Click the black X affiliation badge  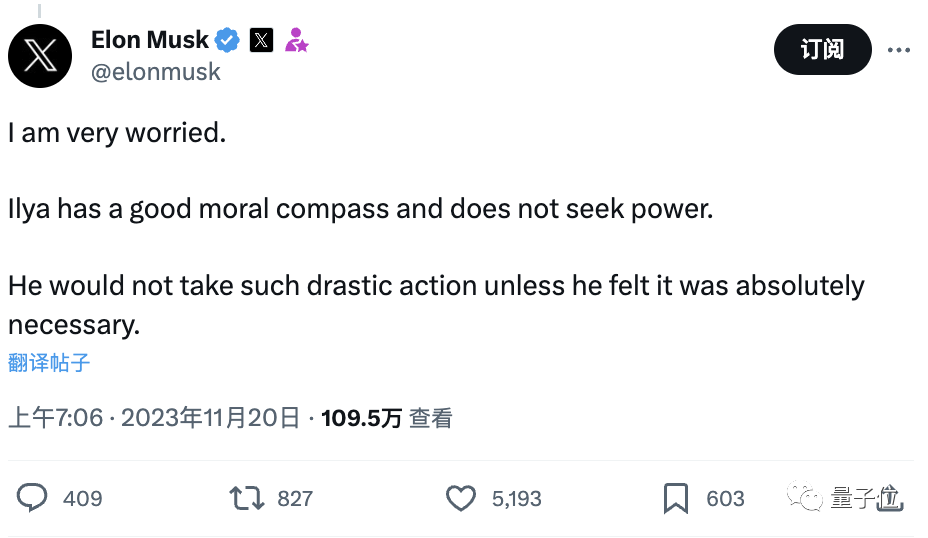click(x=260, y=40)
